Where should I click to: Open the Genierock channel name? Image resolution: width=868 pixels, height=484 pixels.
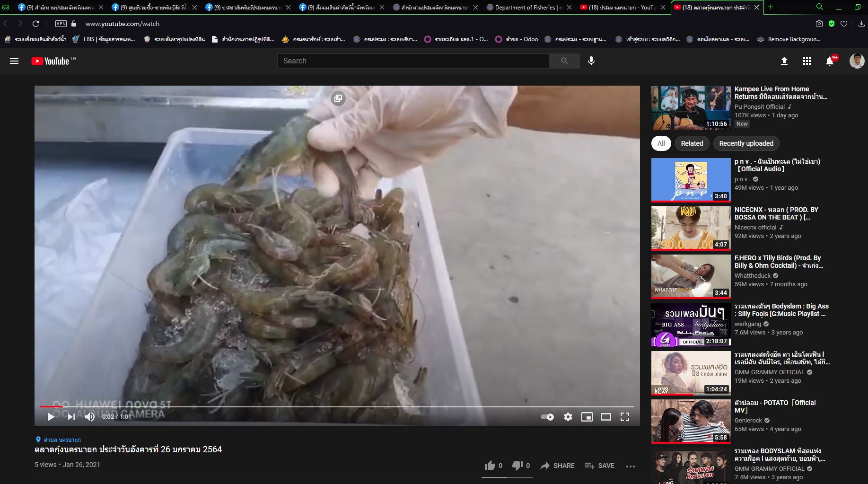point(748,421)
